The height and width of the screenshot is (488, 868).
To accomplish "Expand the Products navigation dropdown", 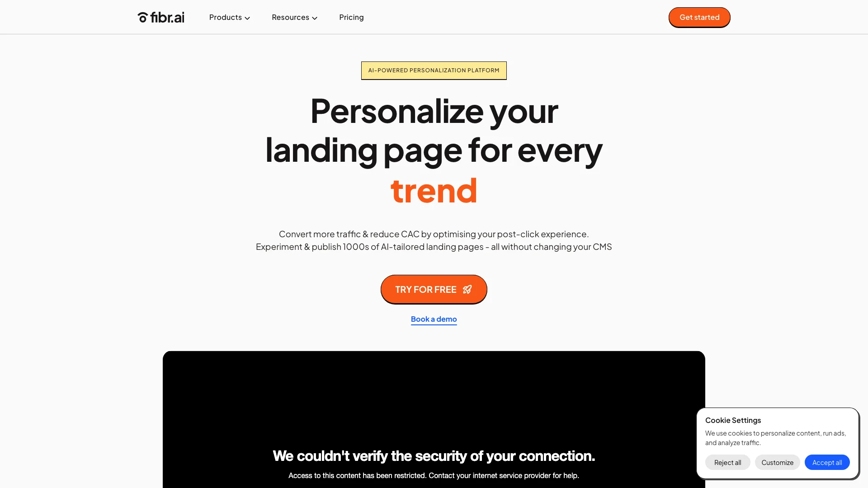I will pyautogui.click(x=230, y=17).
